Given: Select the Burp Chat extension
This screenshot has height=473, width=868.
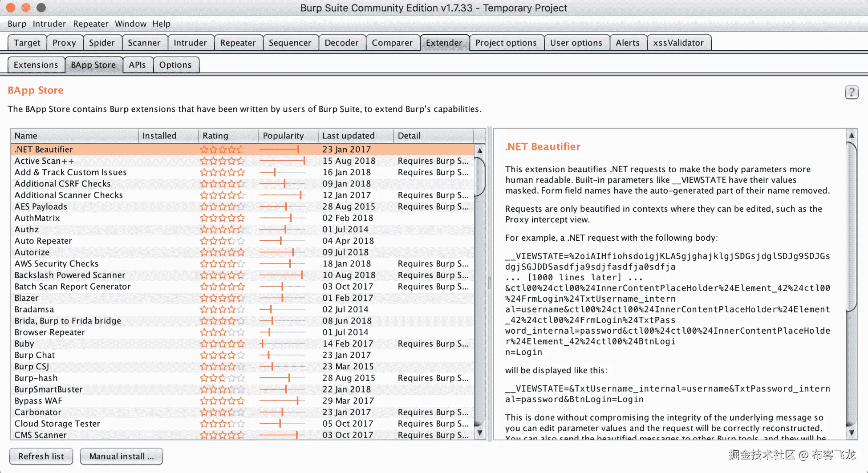Looking at the screenshot, I should (242, 355).
